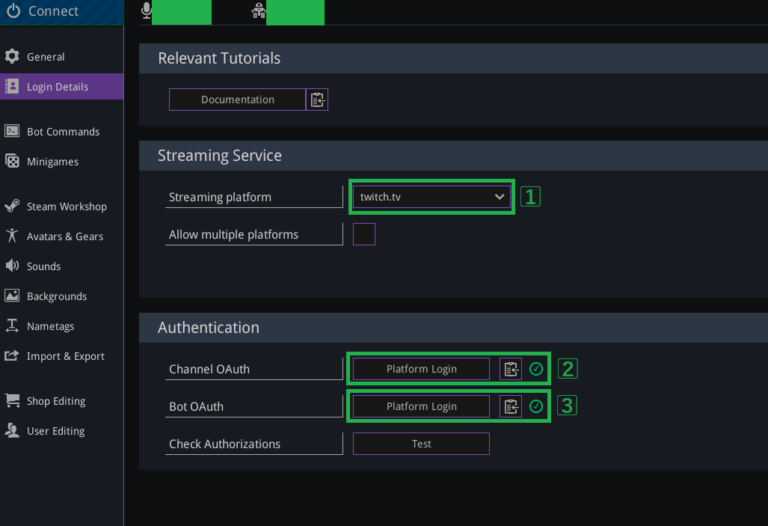Screen dimensions: 768x526
Task: Click the Channel OAuth green checkmark status icon
Action: [x=536, y=369]
